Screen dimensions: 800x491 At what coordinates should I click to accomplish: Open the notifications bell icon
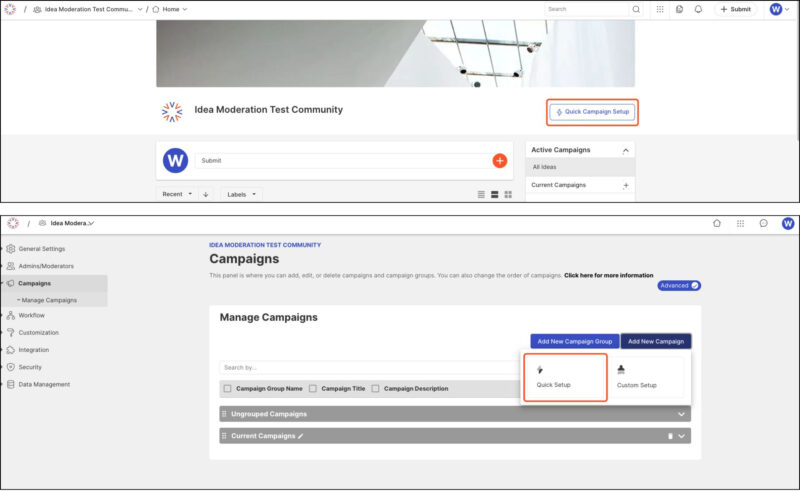pos(698,9)
